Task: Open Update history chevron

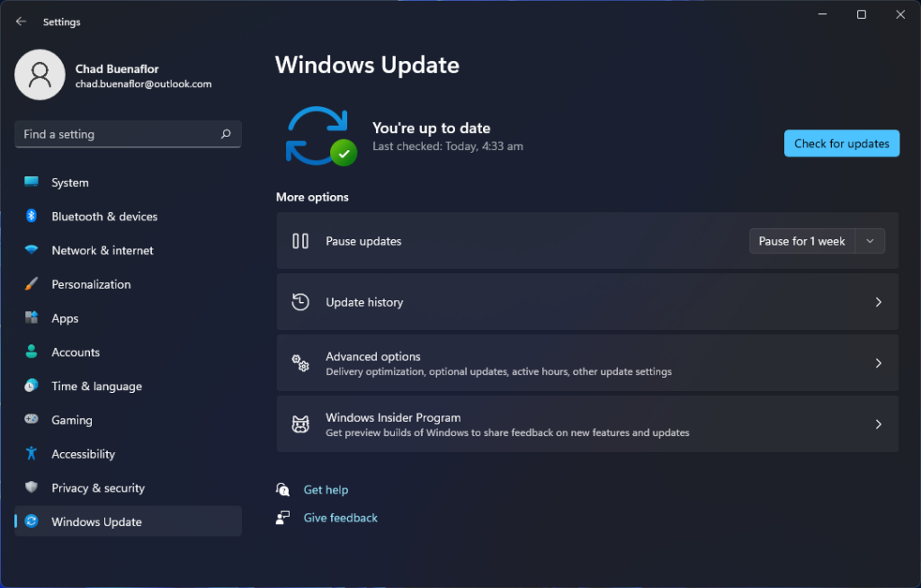Action: pos(878,302)
